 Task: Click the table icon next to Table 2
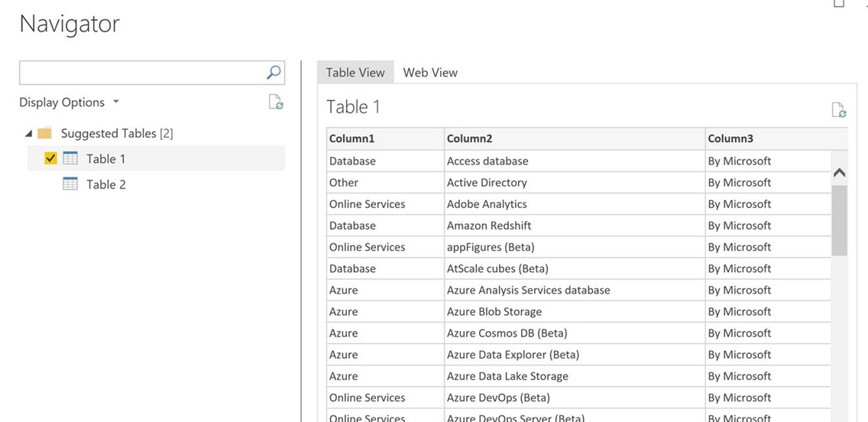tap(70, 184)
